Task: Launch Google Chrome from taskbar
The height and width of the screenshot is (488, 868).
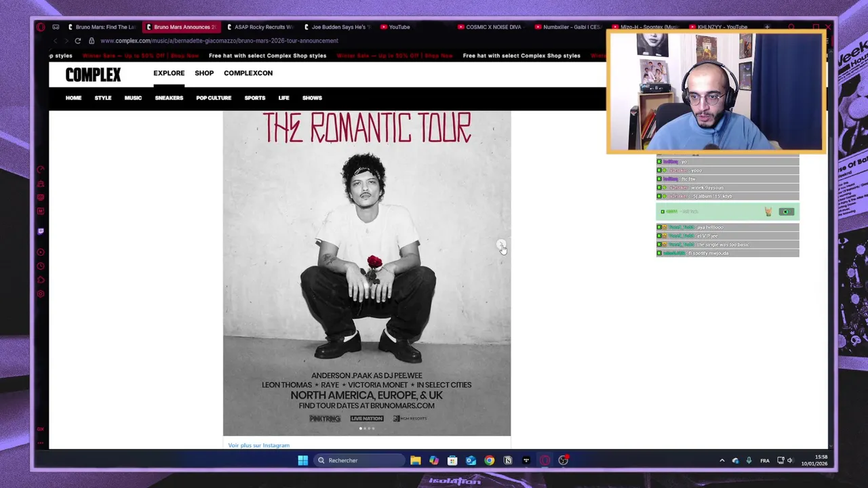Action: click(x=489, y=460)
